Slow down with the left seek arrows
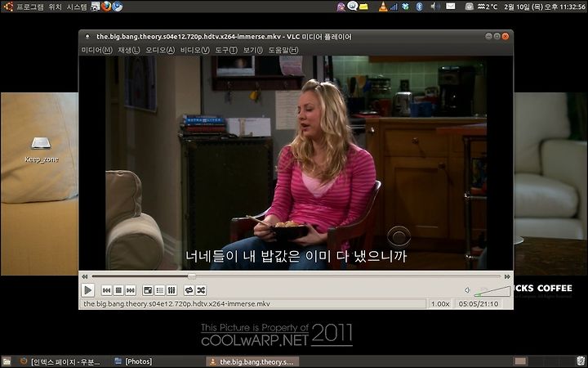Viewport: 588px width, 368px height. 85,276
